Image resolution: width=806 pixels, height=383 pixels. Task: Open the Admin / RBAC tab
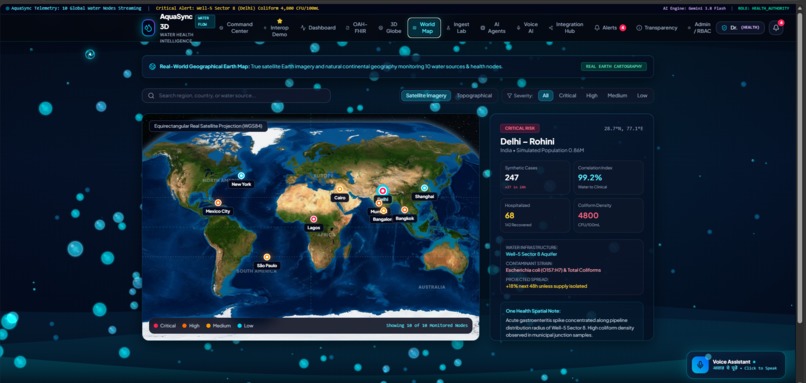(x=700, y=28)
